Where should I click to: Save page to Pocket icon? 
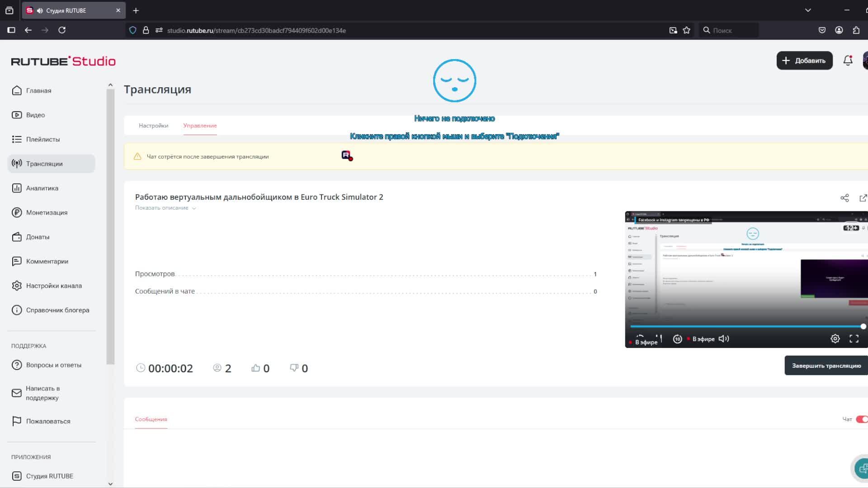(822, 30)
